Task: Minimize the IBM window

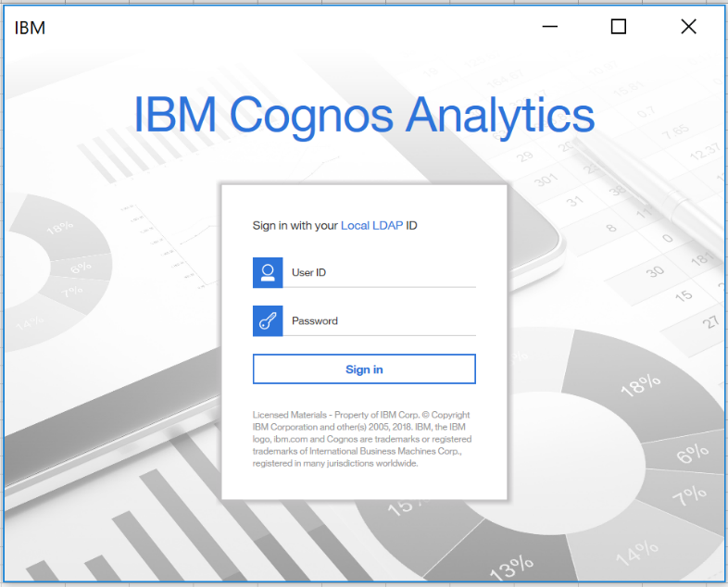Action: point(550,27)
